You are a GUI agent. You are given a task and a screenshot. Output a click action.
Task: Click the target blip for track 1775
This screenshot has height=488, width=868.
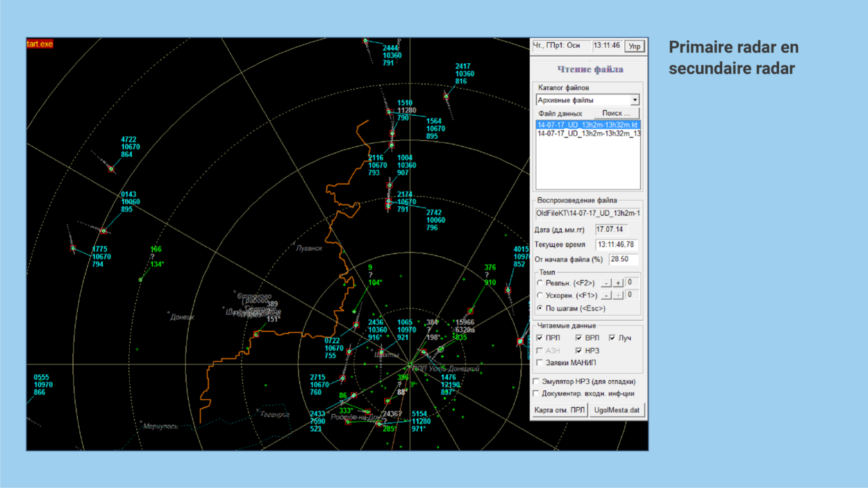[x=73, y=249]
